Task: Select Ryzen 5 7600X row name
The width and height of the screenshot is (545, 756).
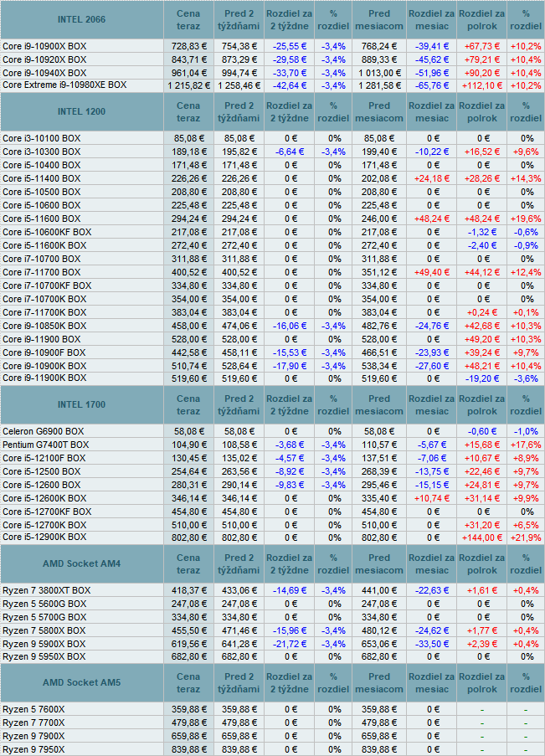Action: coord(33,710)
